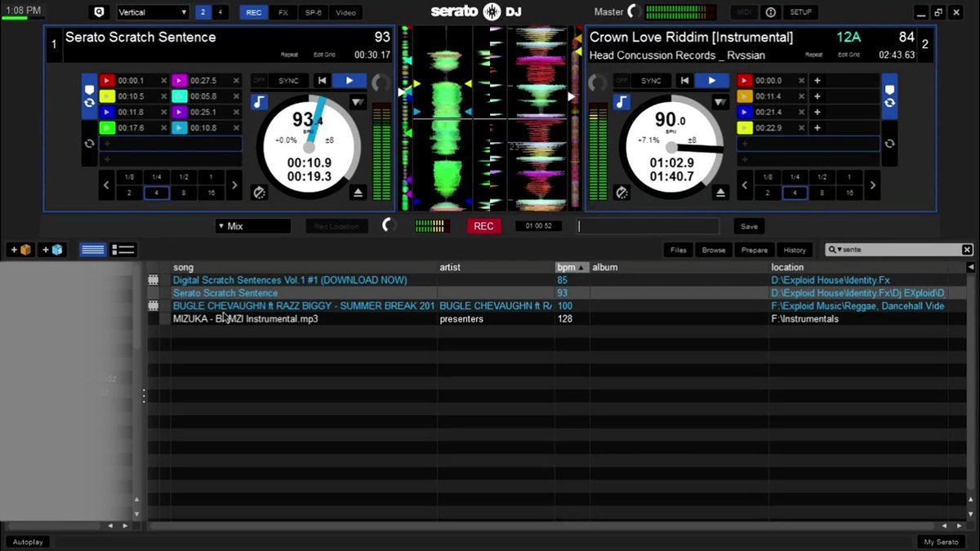Viewport: 980px width, 551px height.
Task: Click the slip mode icon on deck 2
Action: (x=621, y=193)
